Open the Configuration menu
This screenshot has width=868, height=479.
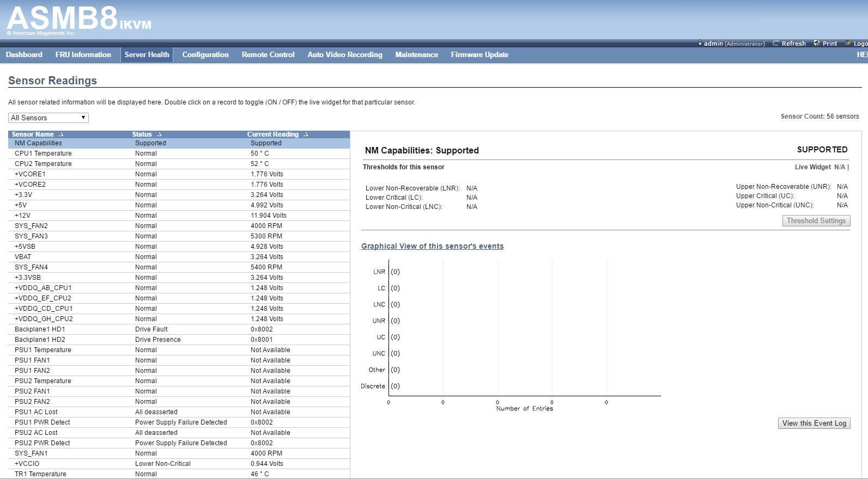pos(205,54)
